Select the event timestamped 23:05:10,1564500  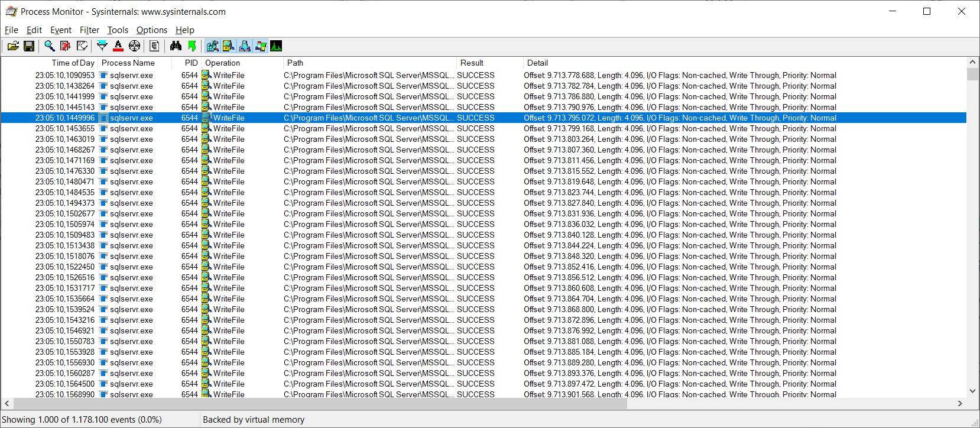(483, 384)
